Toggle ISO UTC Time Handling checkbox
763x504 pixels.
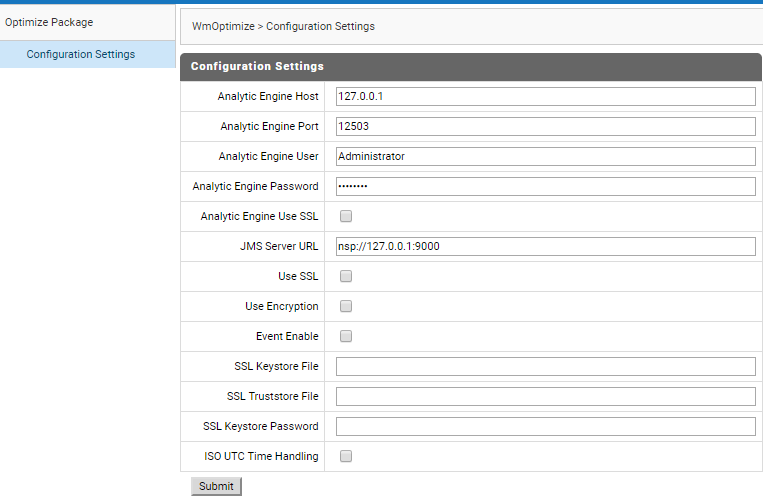click(x=345, y=456)
